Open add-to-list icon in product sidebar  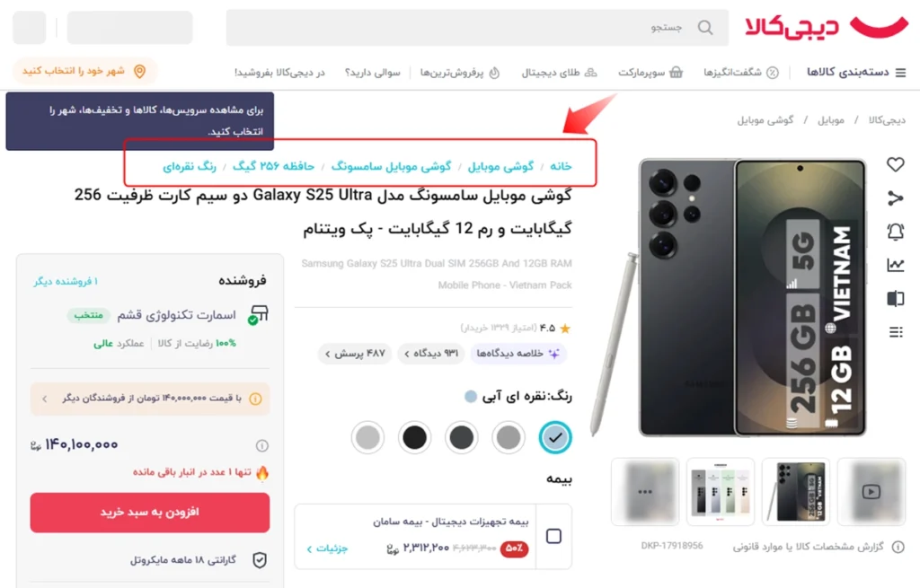(x=896, y=332)
